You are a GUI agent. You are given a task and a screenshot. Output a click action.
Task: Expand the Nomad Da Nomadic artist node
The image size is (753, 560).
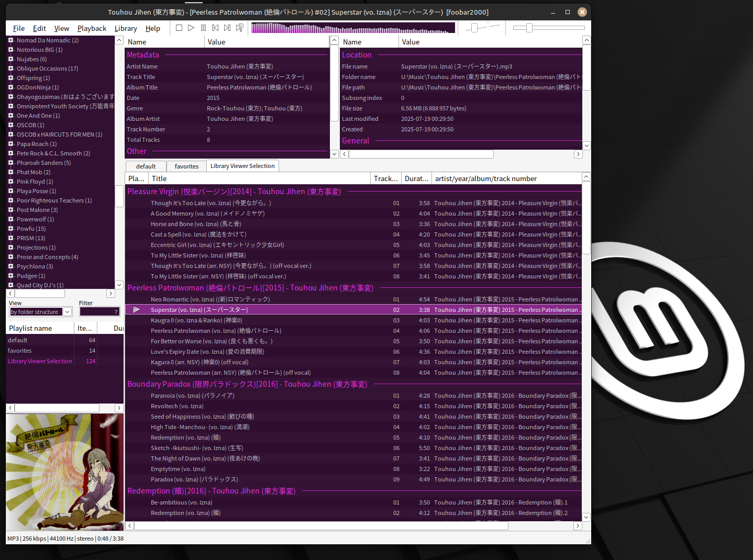[x=10, y=40]
